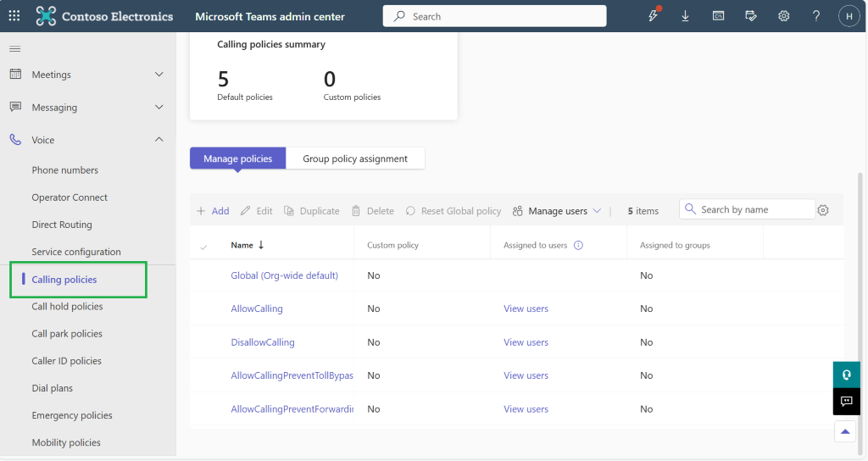Open the black chat feedback button
This screenshot has width=868, height=461.
pos(847,401)
